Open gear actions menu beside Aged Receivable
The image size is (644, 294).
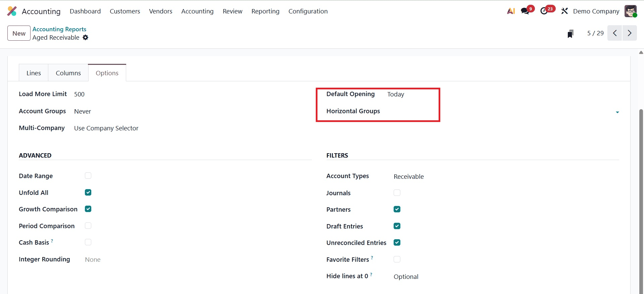[86, 38]
